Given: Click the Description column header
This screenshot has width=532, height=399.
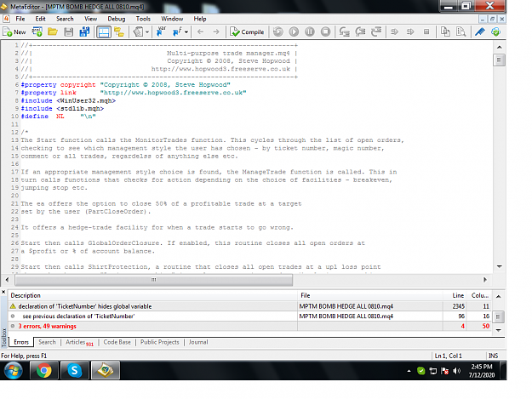Looking at the screenshot, I should 152,295.
